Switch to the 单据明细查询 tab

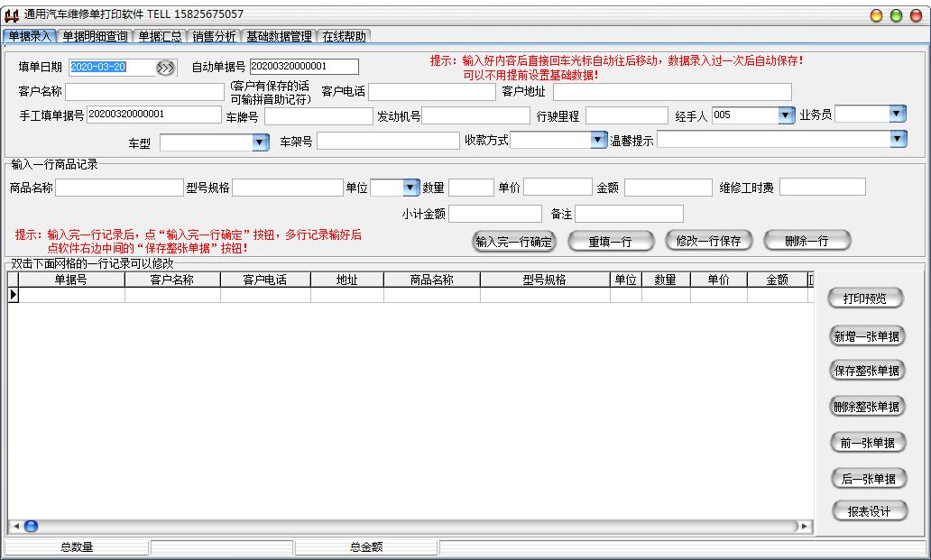coord(95,36)
